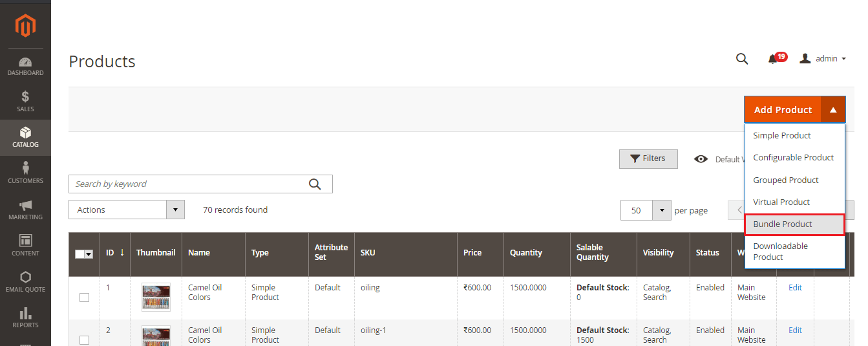Image resolution: width=868 pixels, height=346 pixels.
Task: Open the Actions dropdown
Action: pos(127,210)
